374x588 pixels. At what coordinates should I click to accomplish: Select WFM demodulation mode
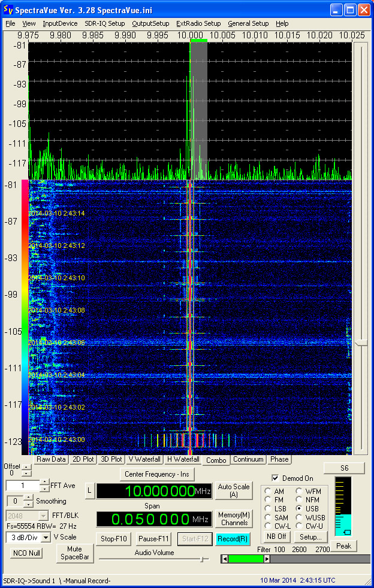299,491
